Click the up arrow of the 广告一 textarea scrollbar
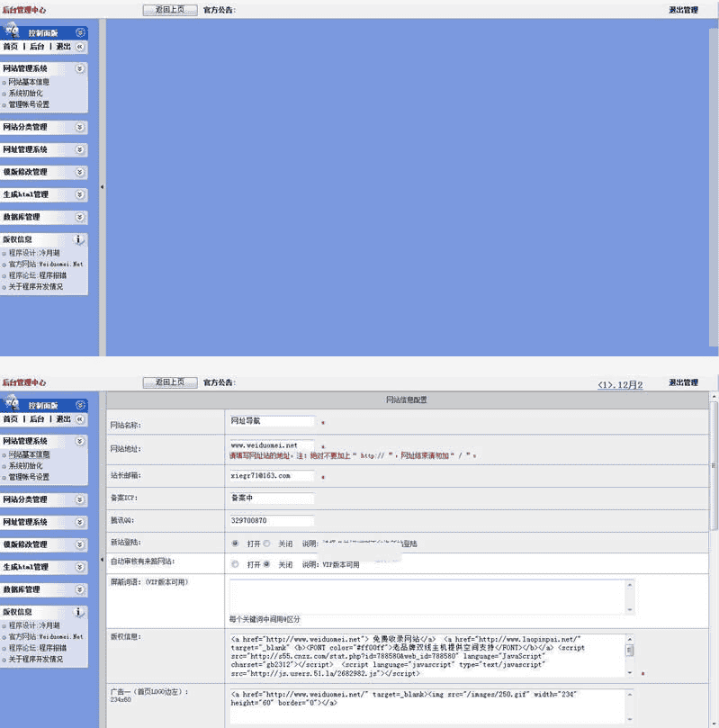 [x=630, y=695]
